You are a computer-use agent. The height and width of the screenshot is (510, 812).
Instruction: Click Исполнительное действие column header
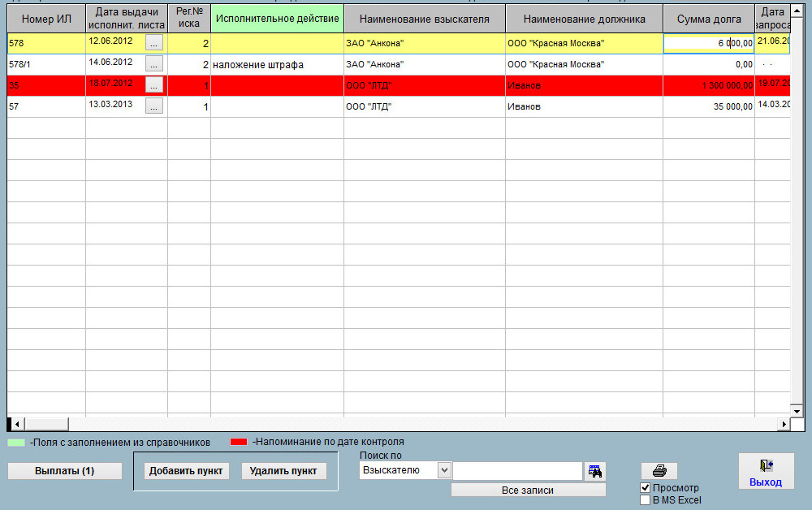click(277, 19)
